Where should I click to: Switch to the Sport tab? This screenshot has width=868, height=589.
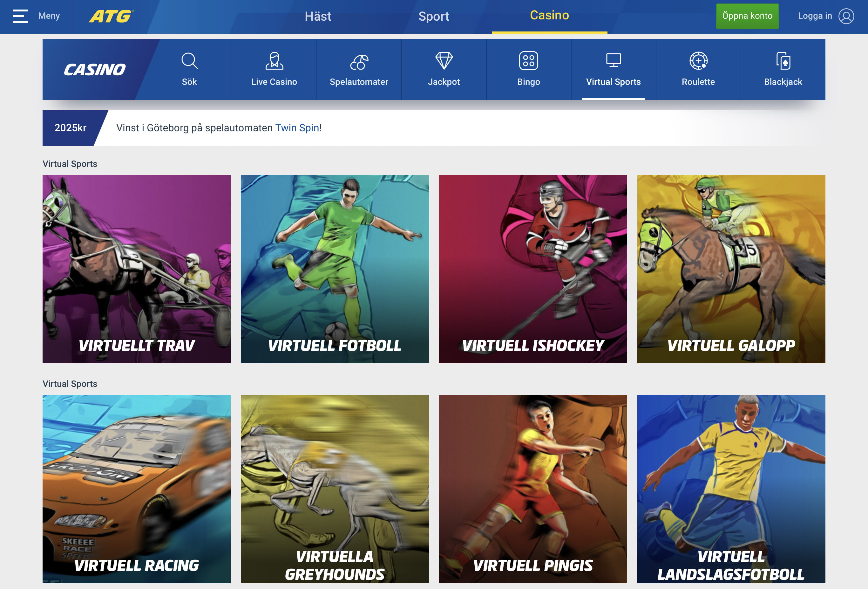pos(434,17)
